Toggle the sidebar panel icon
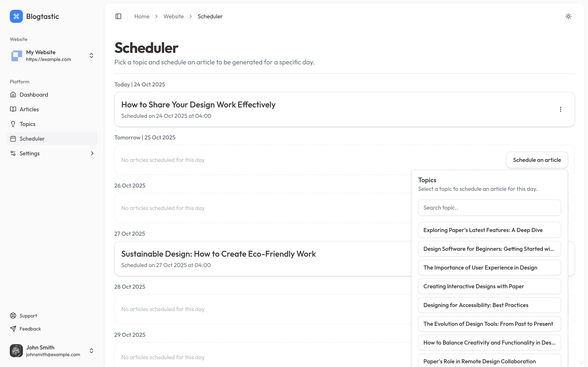The height and width of the screenshot is (367, 588). (118, 16)
